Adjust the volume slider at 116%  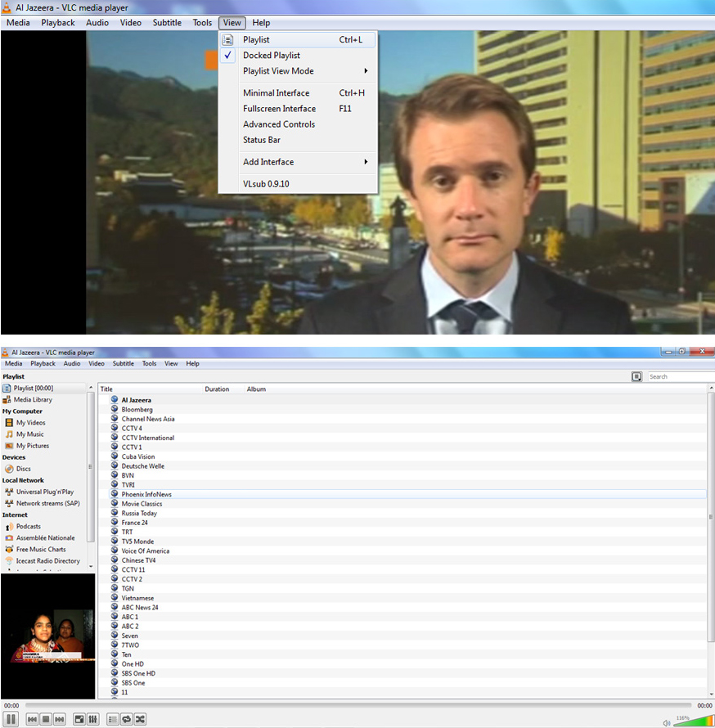(694, 721)
